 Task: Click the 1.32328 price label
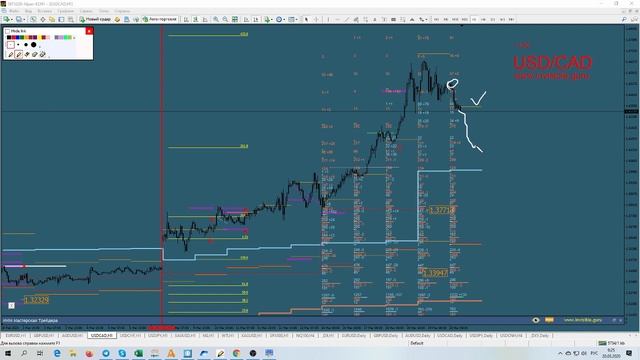pyautogui.click(x=36, y=300)
